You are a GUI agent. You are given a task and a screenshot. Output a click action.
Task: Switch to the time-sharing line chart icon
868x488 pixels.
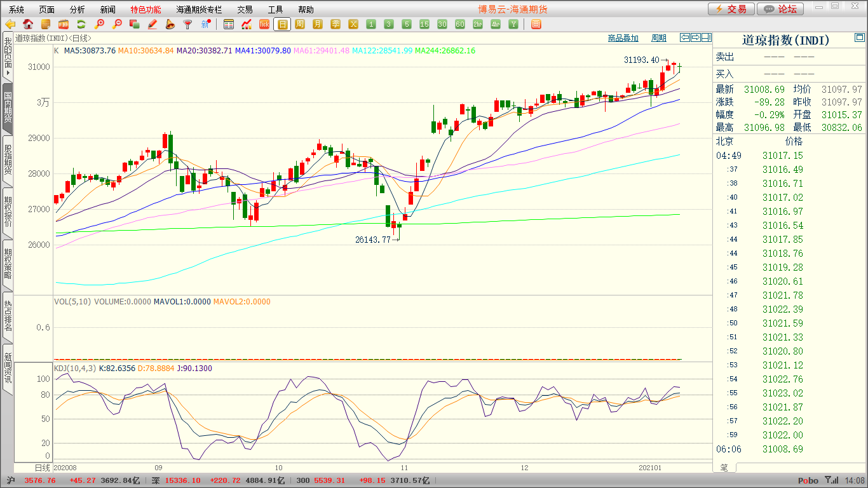[247, 24]
